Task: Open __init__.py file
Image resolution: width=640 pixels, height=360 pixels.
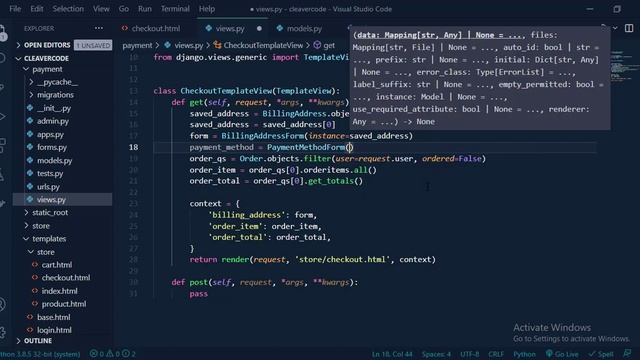Action: tap(54, 108)
